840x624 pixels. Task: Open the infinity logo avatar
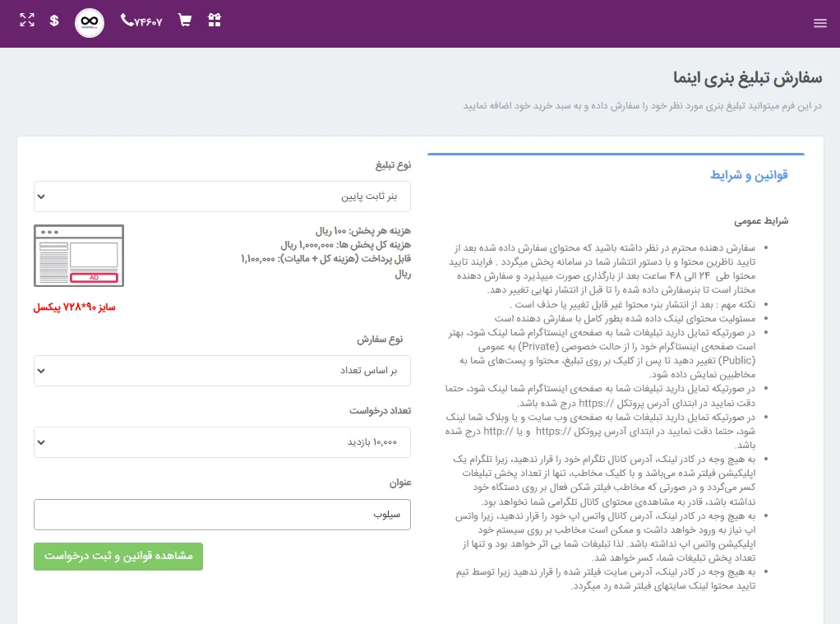click(90, 22)
